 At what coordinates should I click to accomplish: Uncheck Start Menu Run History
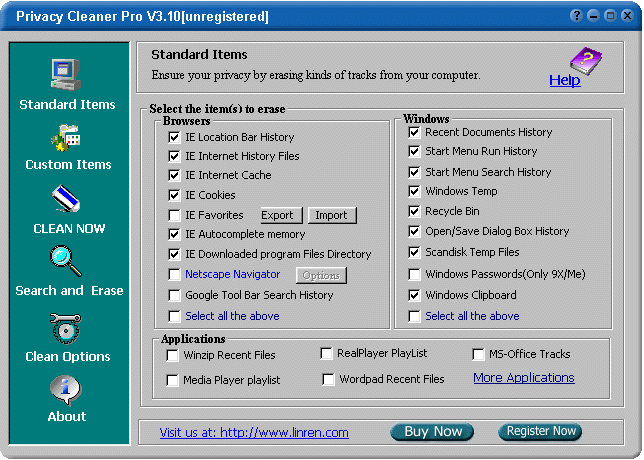(414, 152)
